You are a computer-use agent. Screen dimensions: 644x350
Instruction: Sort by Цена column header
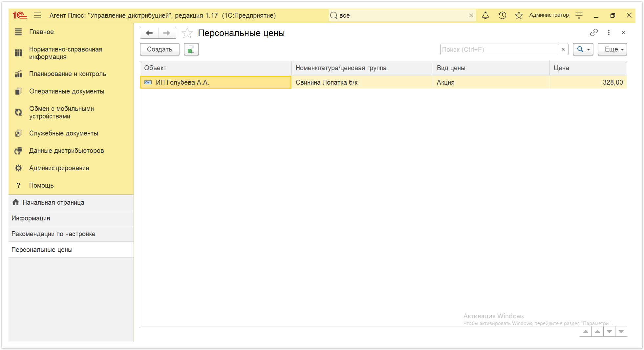588,68
